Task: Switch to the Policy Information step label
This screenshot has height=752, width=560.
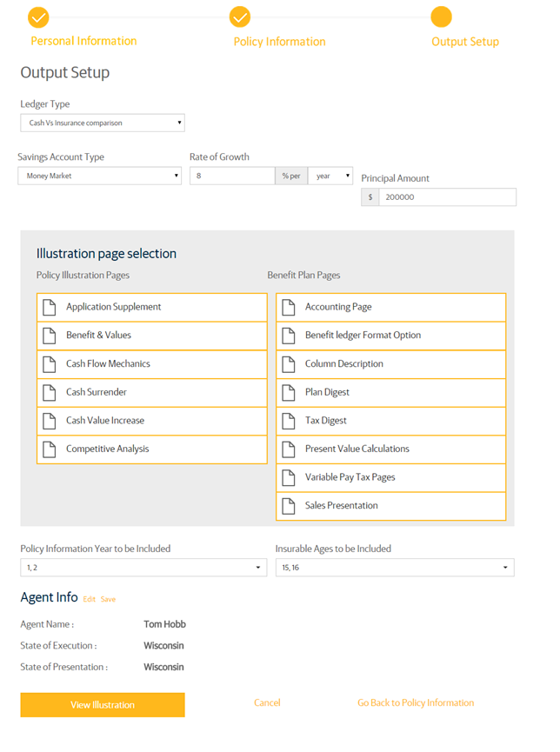Action: coord(279,42)
